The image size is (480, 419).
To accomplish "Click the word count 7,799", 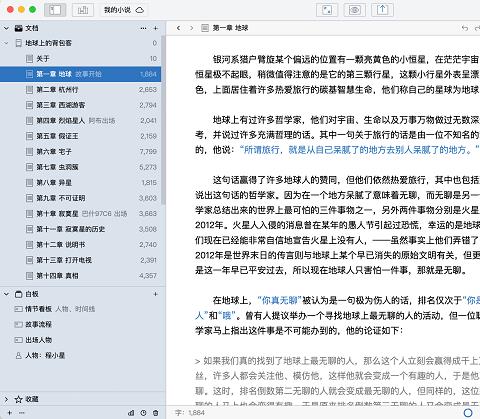I will [x=148, y=152].
